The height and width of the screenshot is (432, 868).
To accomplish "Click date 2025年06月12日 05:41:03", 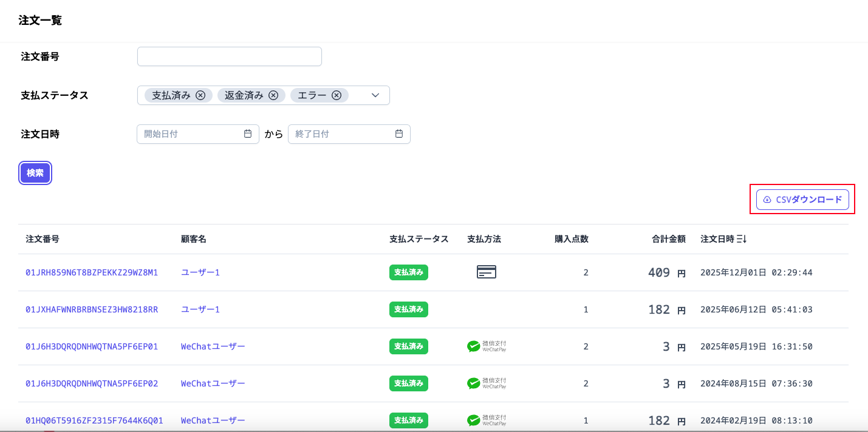I will 756,309.
